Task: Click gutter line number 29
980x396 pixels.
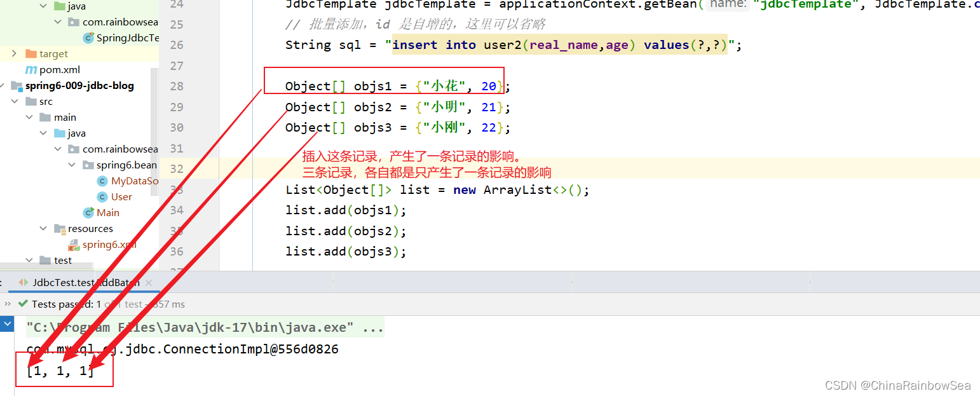Action: coord(177,107)
